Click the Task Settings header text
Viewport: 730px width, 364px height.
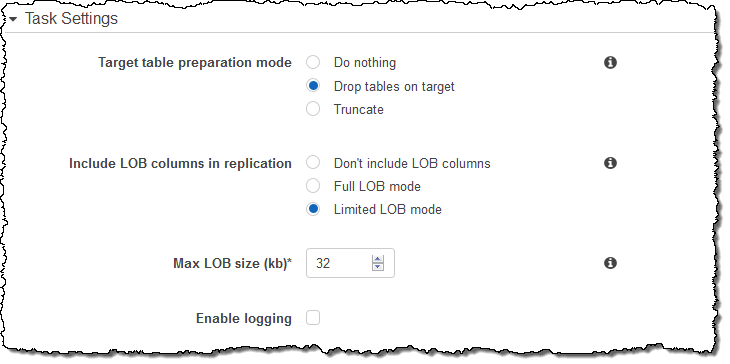click(71, 19)
